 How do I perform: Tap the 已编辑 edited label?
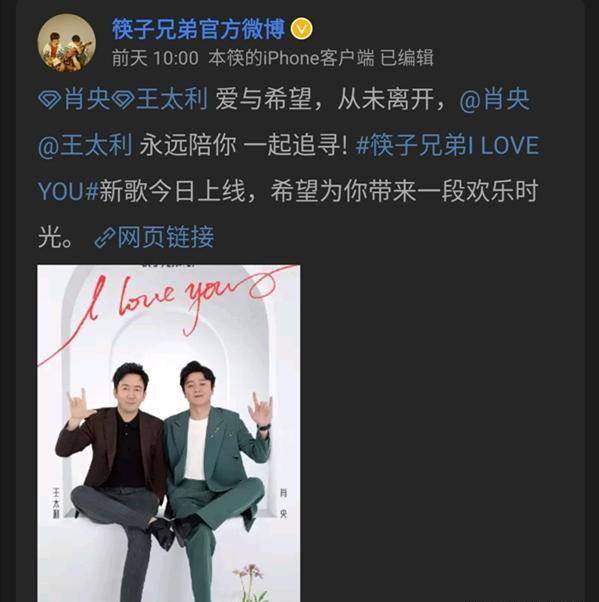coord(407,58)
